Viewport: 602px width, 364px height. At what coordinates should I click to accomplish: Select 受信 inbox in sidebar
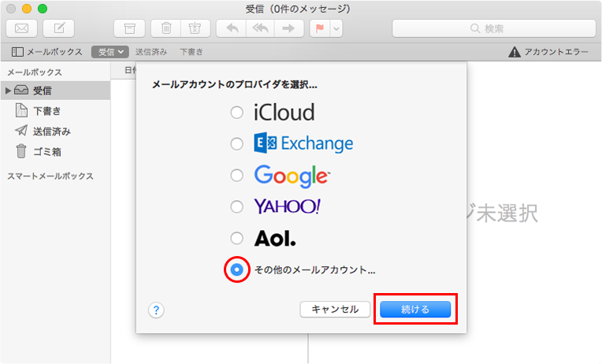[55, 91]
